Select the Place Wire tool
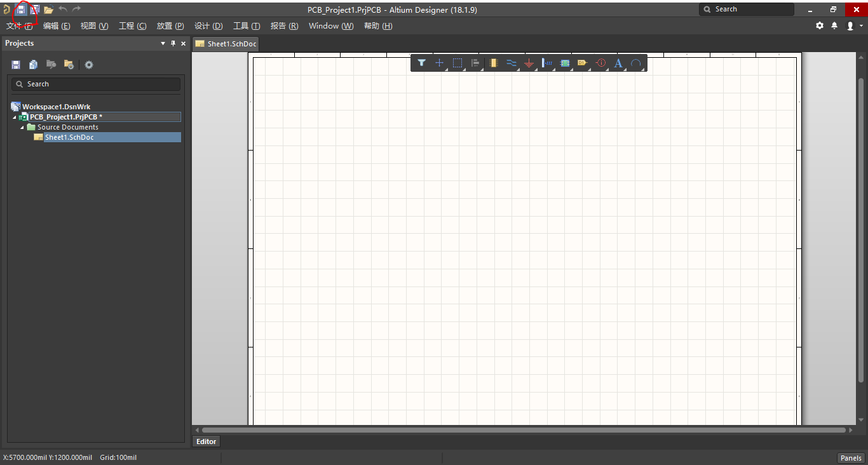Screen dimensions: 868x465 click(x=511, y=63)
